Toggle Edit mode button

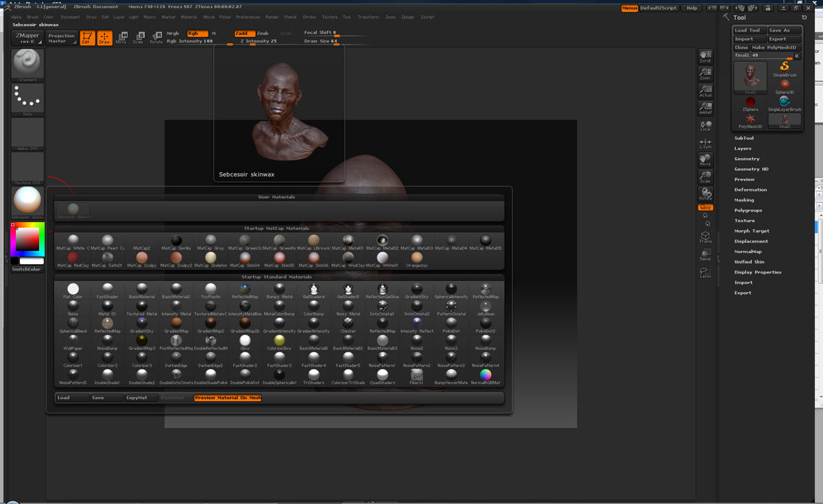[87, 38]
